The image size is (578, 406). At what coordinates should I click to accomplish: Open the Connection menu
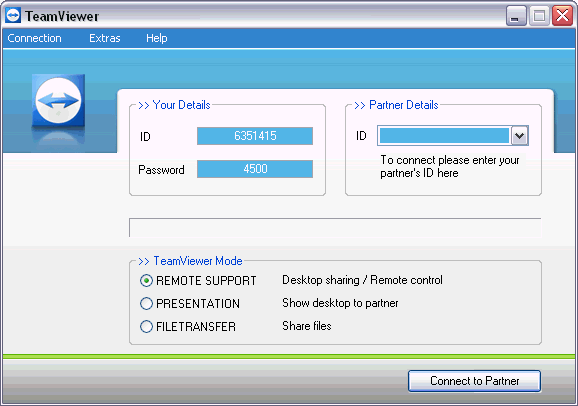34,38
